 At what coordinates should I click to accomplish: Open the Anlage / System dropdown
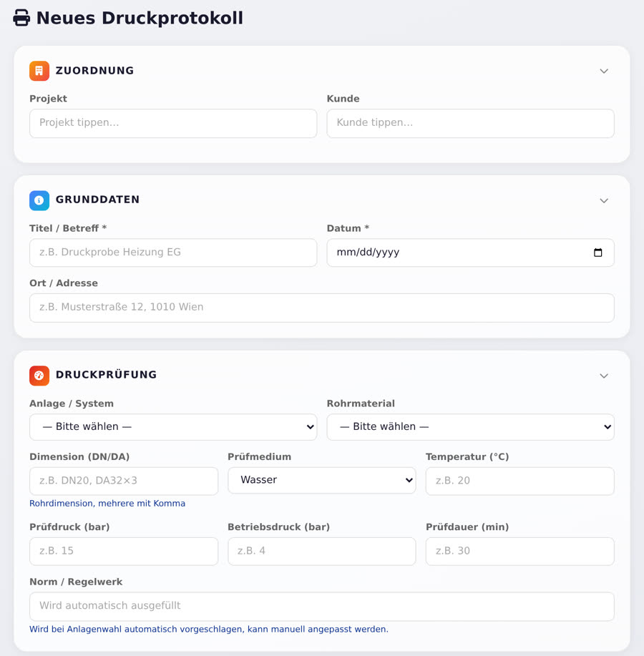pyautogui.click(x=173, y=427)
